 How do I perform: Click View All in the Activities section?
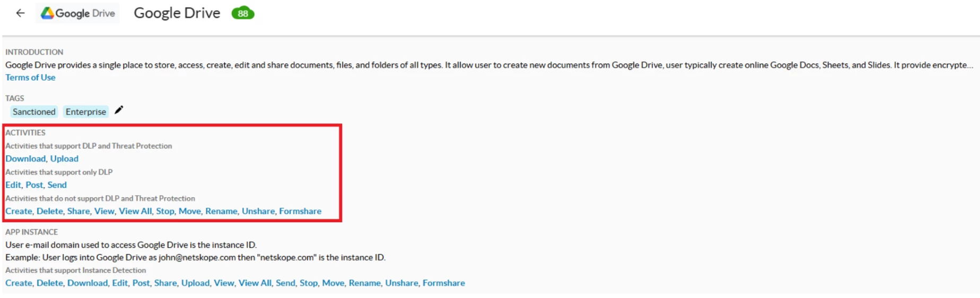(x=135, y=211)
